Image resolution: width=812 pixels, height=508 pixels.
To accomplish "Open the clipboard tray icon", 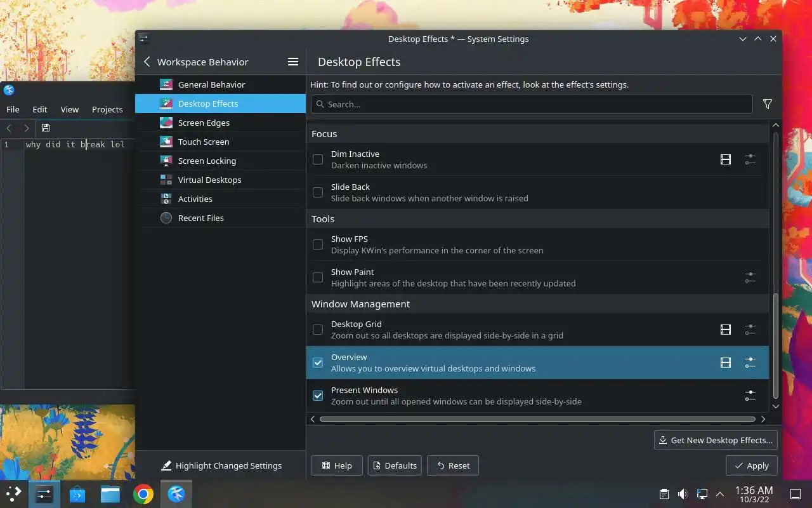I will click(664, 494).
